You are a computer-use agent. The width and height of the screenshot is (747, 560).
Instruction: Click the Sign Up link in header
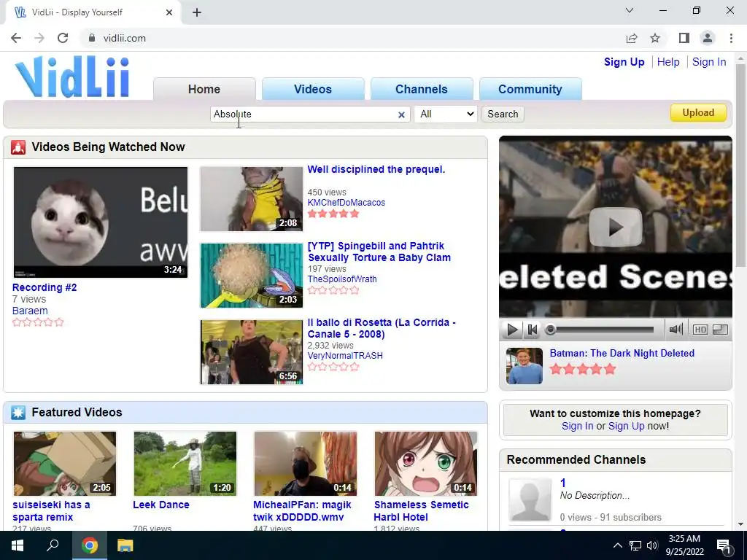[x=624, y=62]
